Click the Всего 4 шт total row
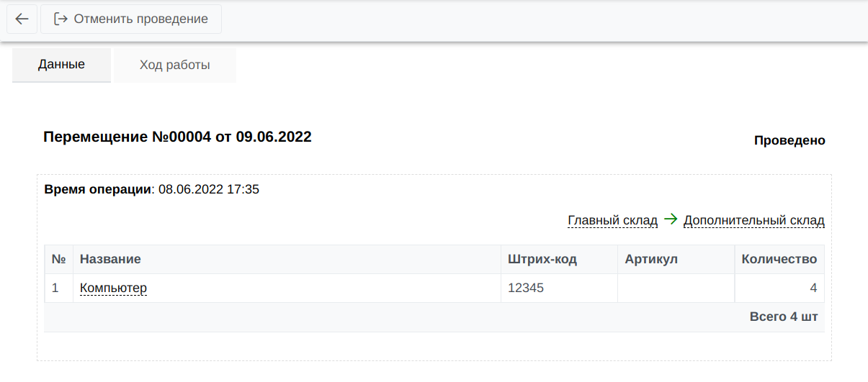Image resolution: width=868 pixels, height=382 pixels. coord(434,317)
